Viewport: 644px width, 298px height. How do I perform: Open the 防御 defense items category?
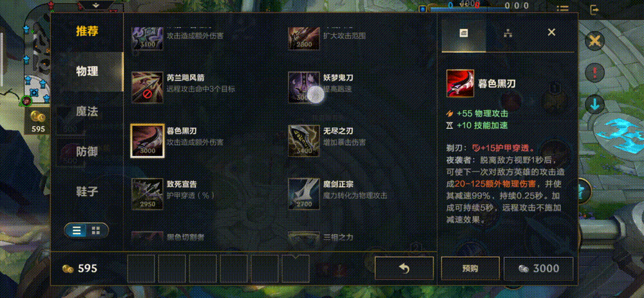point(87,152)
